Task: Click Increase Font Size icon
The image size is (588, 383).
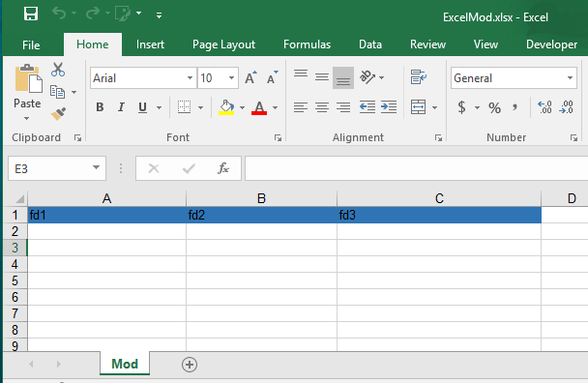Action: pyautogui.click(x=250, y=77)
